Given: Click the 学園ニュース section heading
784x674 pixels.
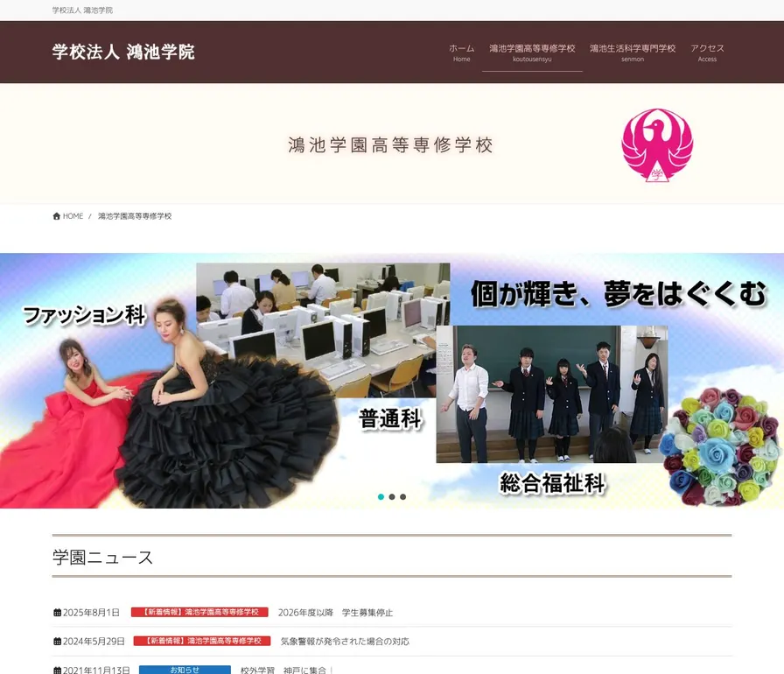Looking at the screenshot, I should [x=102, y=557].
